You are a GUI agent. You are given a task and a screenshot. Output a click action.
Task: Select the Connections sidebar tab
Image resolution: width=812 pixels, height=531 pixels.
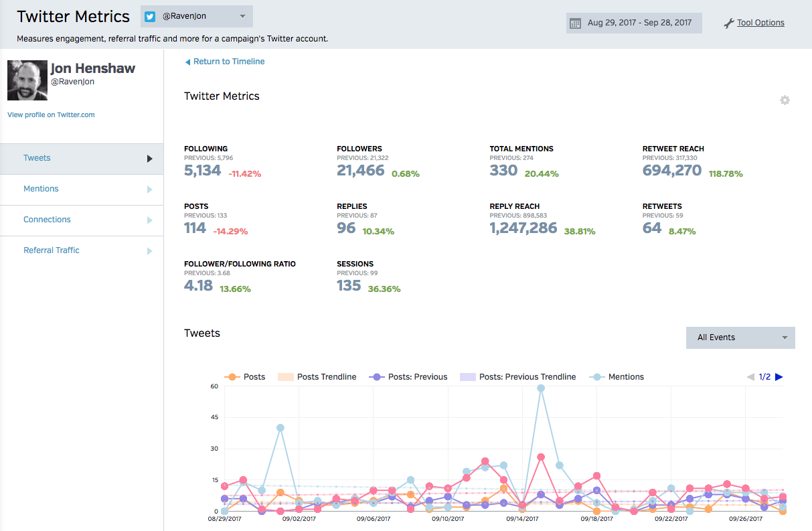[47, 220]
